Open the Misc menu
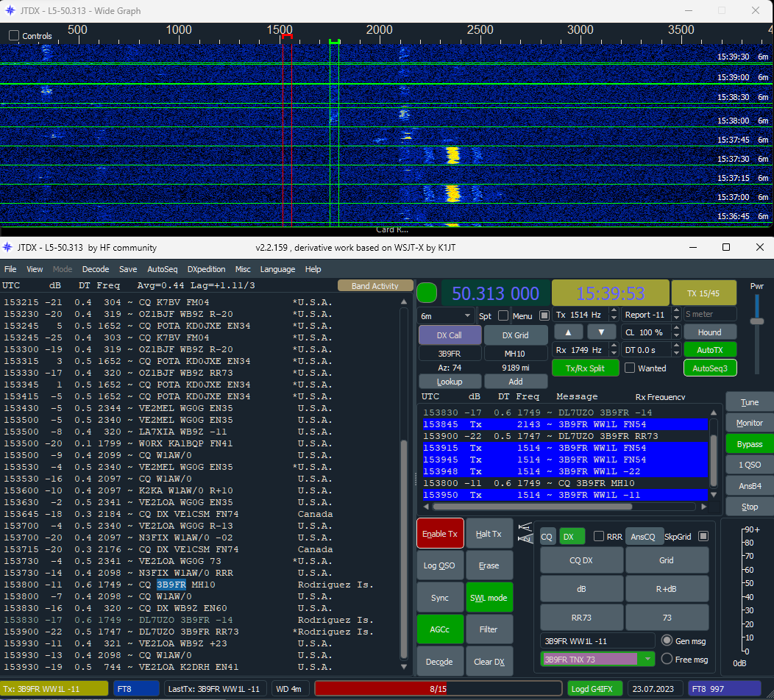The image size is (774, 700). (243, 269)
